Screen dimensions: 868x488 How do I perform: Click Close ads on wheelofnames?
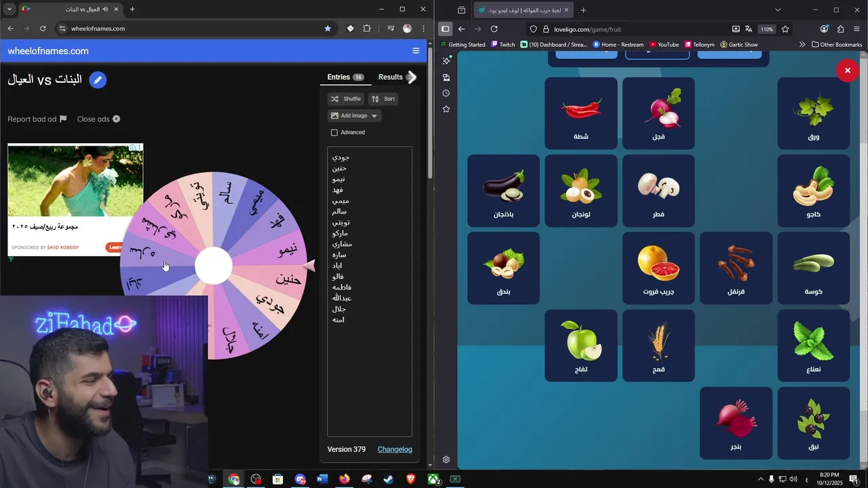(x=98, y=119)
